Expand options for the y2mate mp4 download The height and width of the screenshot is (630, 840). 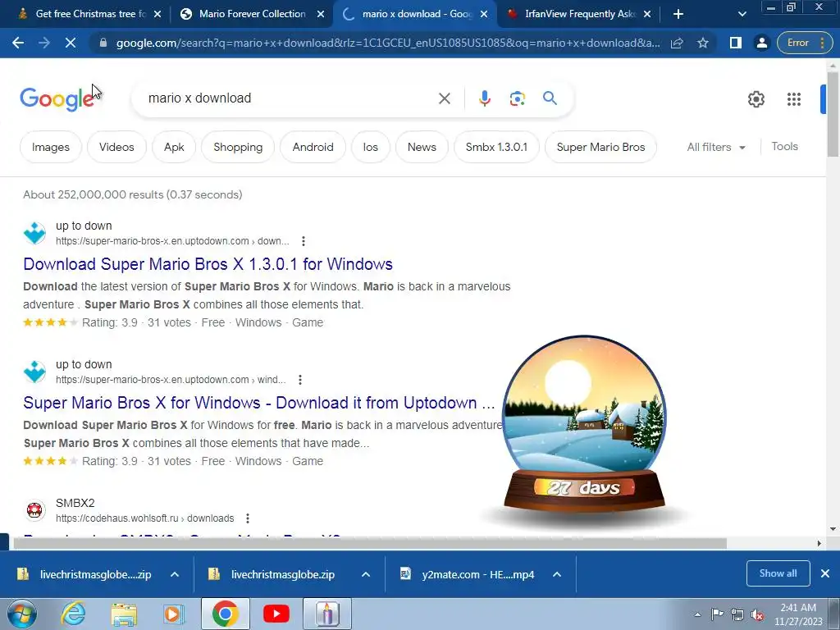(557, 574)
